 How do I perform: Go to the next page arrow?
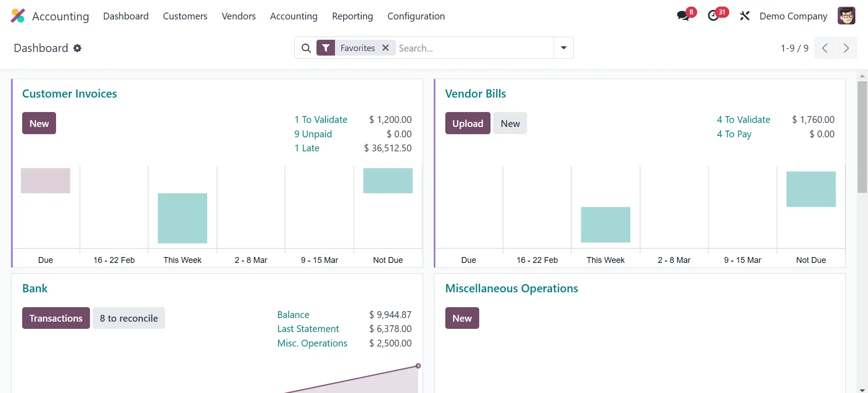coord(846,48)
